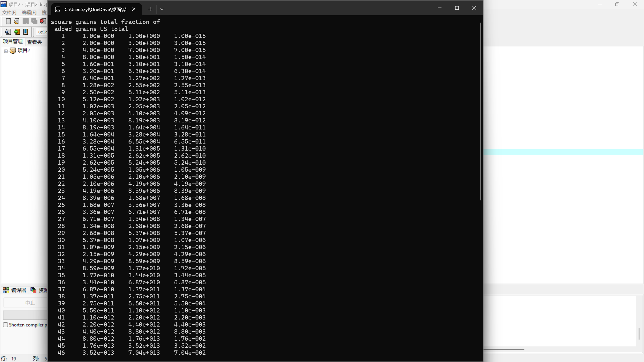
Task: Click the 编译器 compiler tab icon
Action: (6, 290)
